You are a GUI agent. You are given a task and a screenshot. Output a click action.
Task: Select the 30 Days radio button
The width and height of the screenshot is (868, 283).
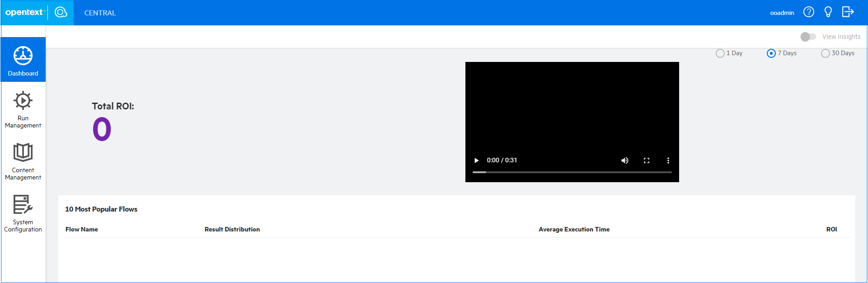click(x=826, y=53)
